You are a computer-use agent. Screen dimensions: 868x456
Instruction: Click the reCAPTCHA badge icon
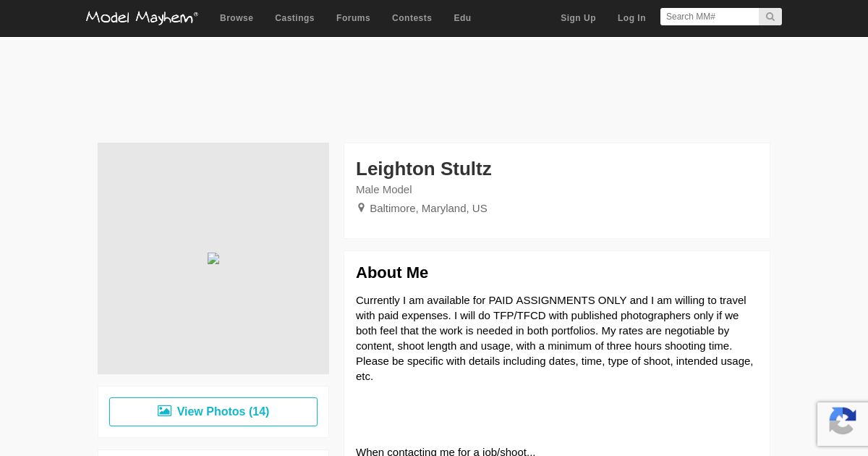[x=843, y=423]
